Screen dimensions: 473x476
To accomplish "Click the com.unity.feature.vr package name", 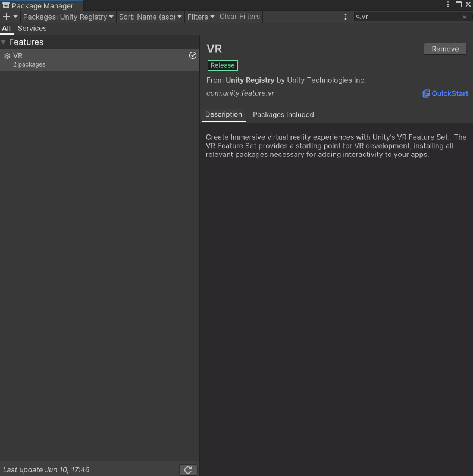I will [240, 93].
